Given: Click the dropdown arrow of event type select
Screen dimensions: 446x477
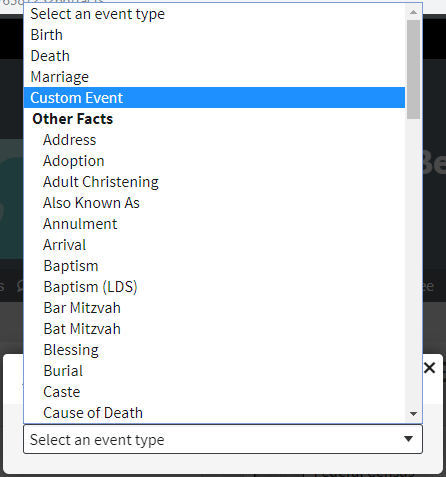Looking at the screenshot, I should (408, 439).
